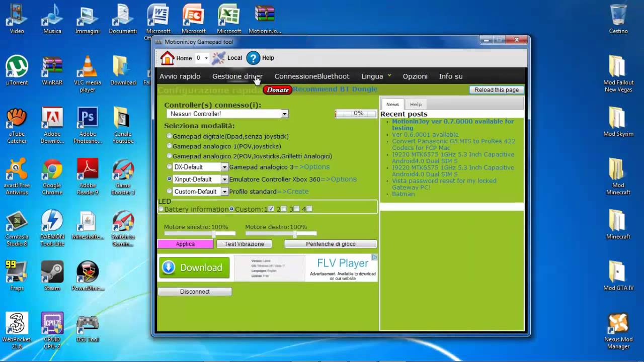Switch to the News tab
Viewport: 644px width, 362px height.
pyautogui.click(x=392, y=104)
